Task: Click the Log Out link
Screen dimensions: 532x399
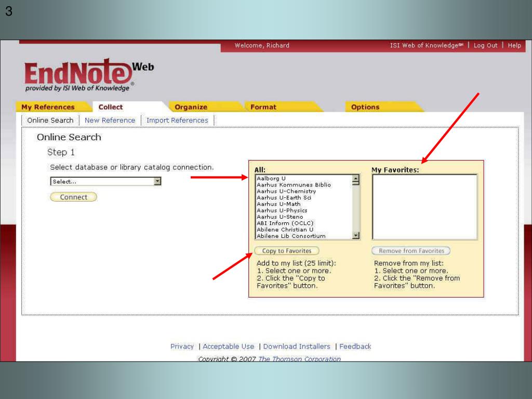Action: pyautogui.click(x=485, y=45)
